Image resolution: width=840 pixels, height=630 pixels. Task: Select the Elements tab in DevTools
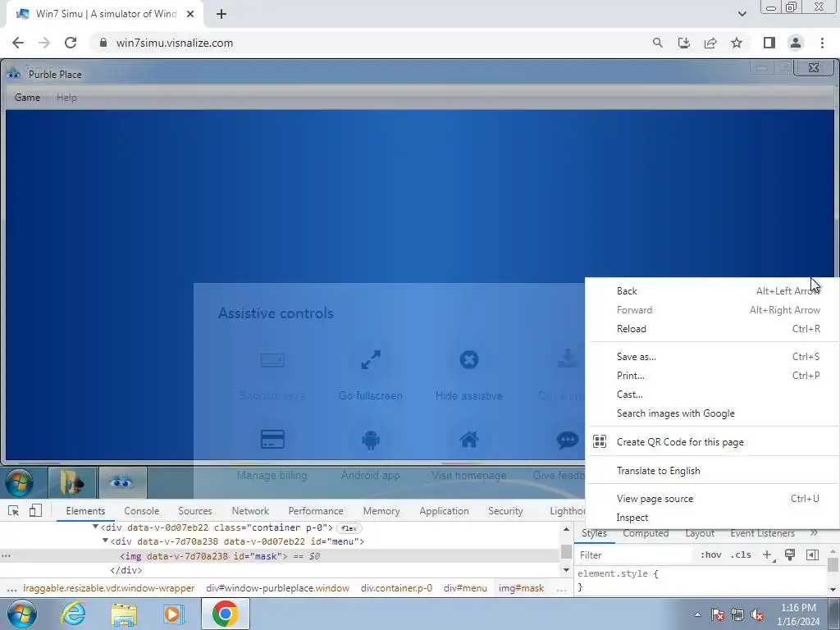[85, 511]
